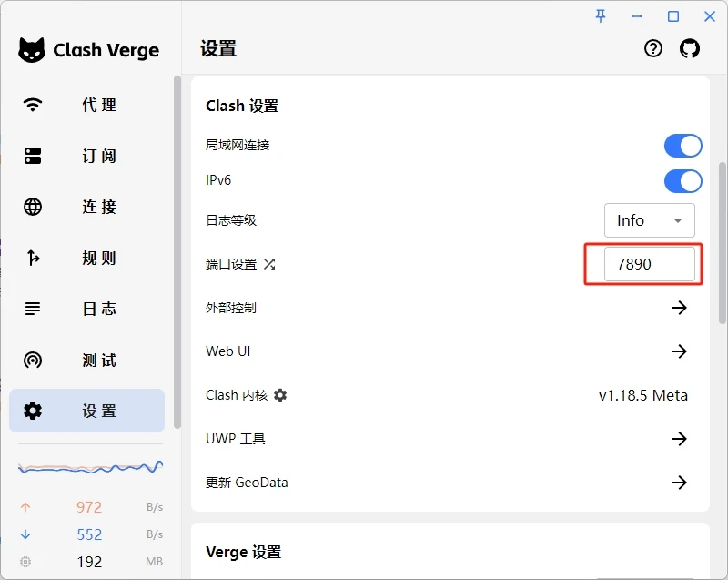Run 更新 GeoData via its arrow
The width and height of the screenshot is (728, 580).
679,483
